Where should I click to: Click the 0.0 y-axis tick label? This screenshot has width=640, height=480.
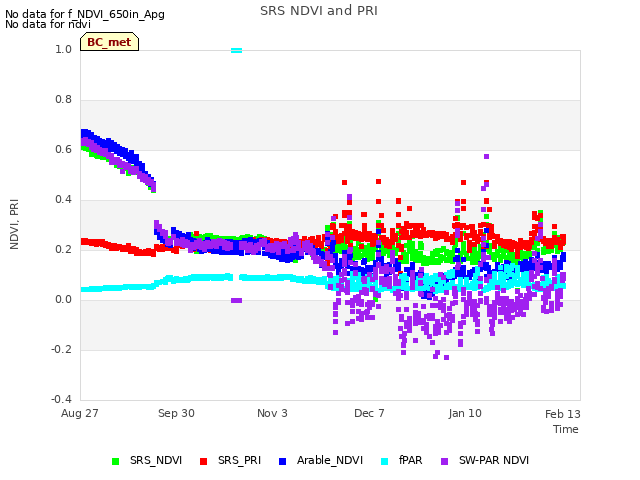click(x=64, y=300)
